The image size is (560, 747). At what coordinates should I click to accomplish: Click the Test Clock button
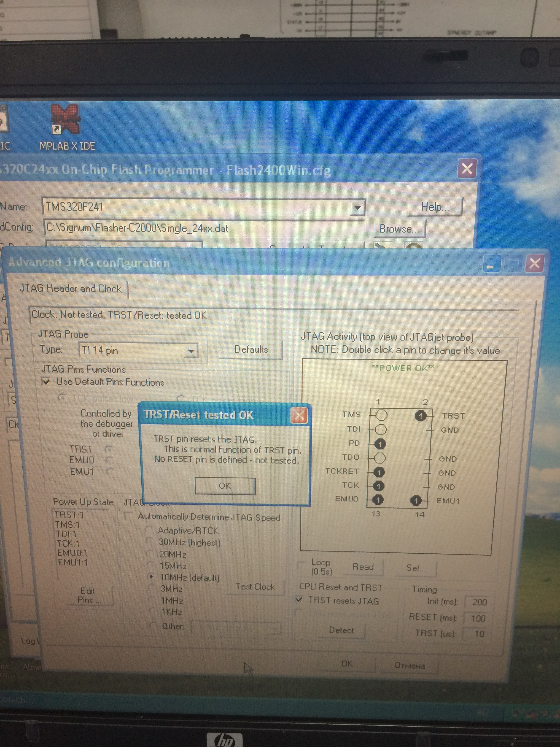[256, 587]
